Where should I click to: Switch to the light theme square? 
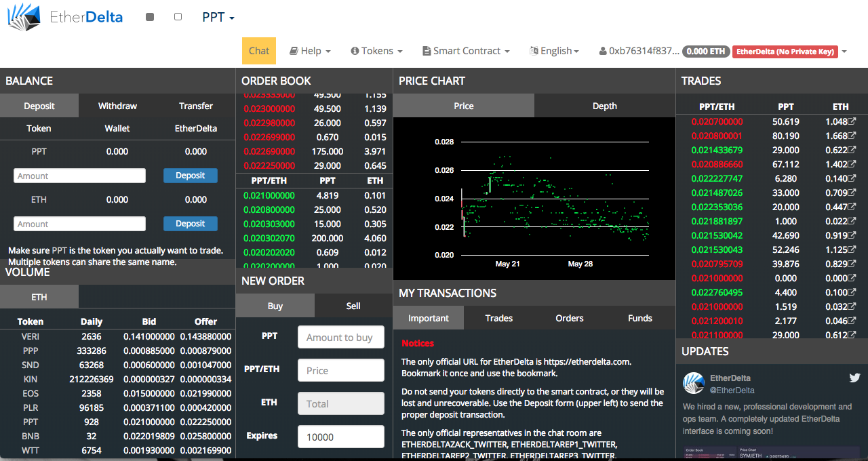point(178,17)
